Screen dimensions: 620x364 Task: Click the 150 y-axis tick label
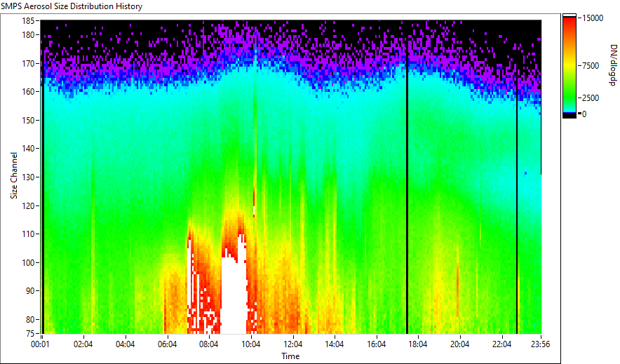[x=29, y=120]
